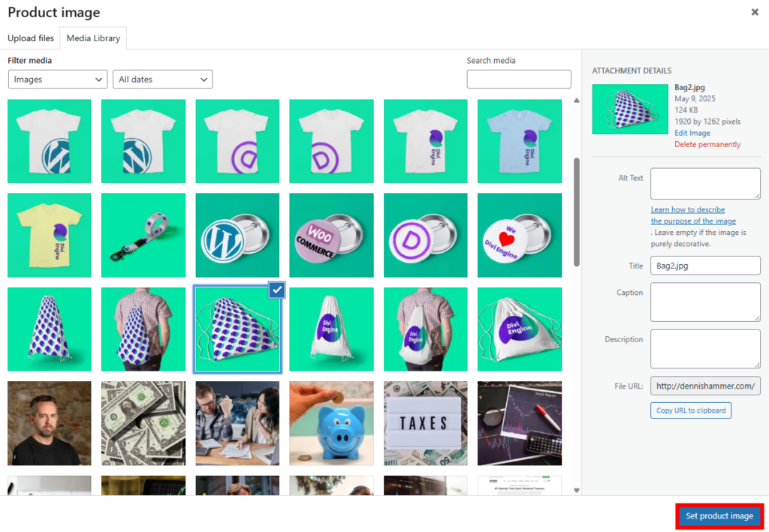Screen dimensions: 769x532
Task: Select the TAXES lightbox photo thumbnail
Action: click(x=425, y=423)
